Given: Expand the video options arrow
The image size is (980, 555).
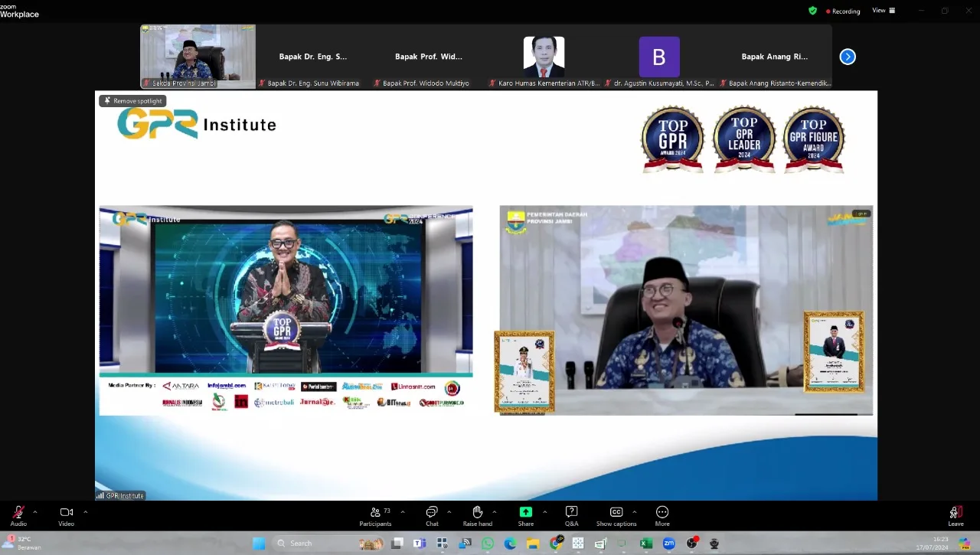Looking at the screenshot, I should point(85,512).
